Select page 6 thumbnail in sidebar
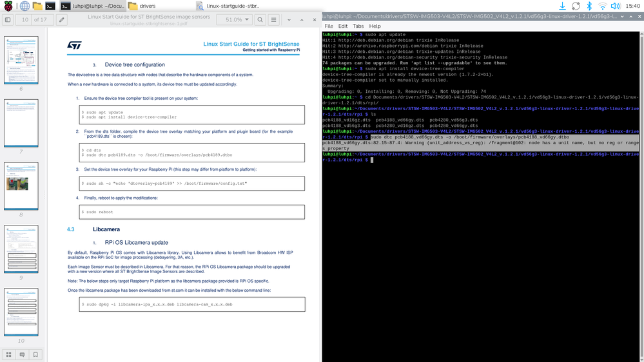 [x=21, y=60]
